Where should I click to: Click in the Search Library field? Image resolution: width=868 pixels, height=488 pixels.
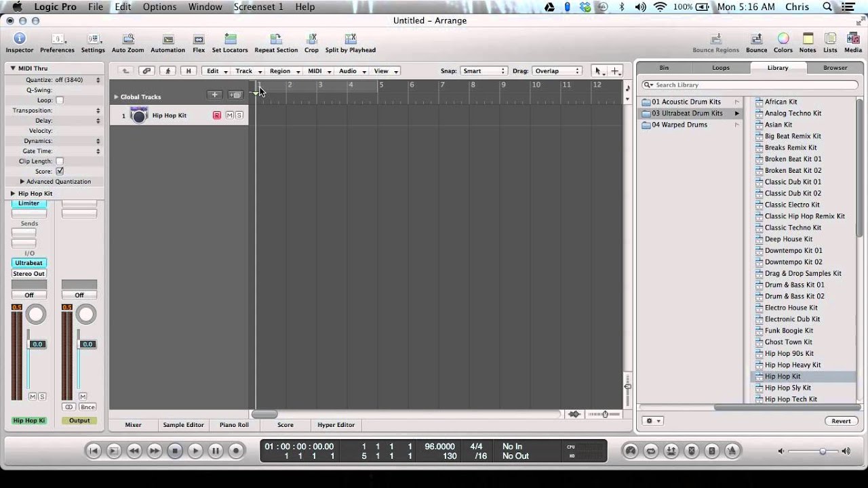click(x=751, y=85)
